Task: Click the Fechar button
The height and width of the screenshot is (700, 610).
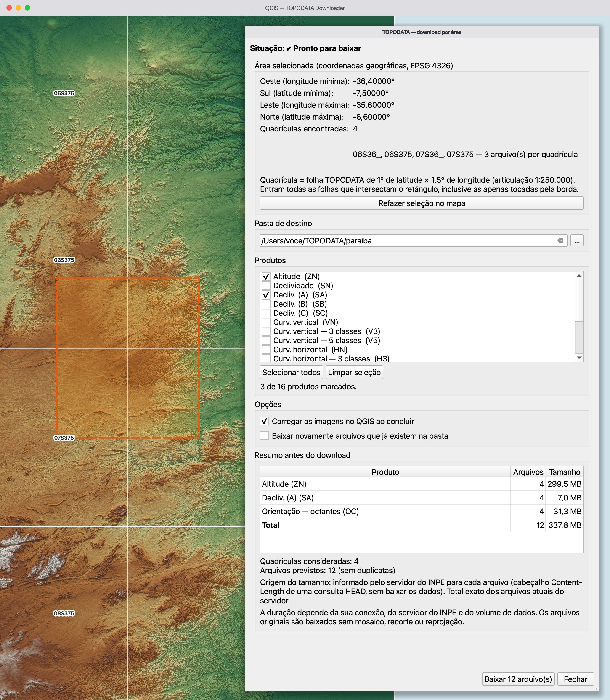Action: click(x=575, y=679)
